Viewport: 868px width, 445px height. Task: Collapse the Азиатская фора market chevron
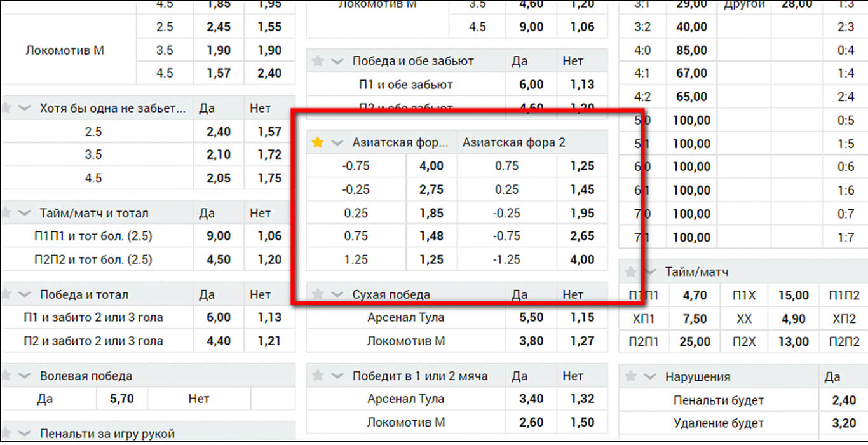(x=337, y=143)
